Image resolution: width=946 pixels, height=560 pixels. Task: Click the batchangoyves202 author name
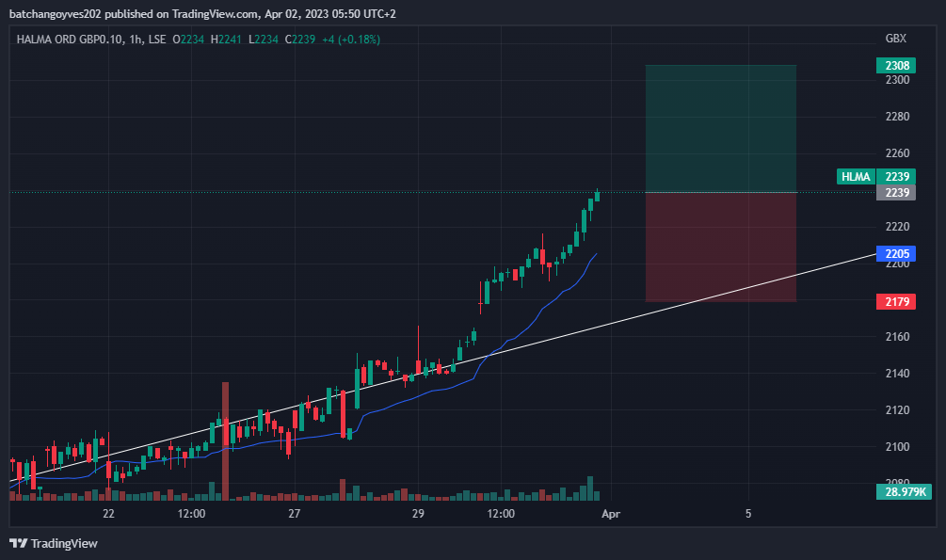tap(55, 13)
